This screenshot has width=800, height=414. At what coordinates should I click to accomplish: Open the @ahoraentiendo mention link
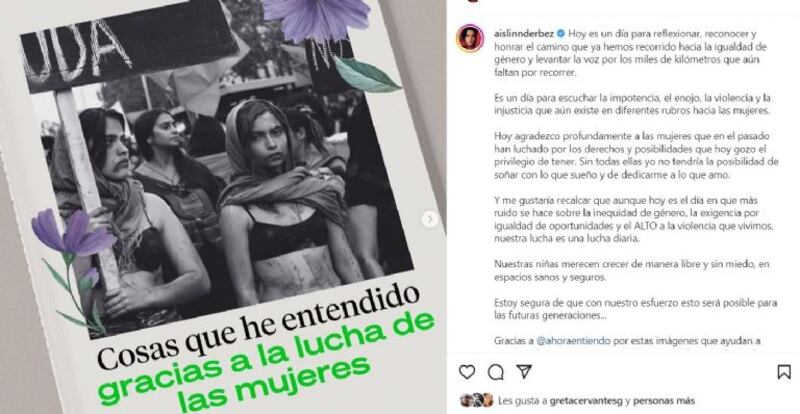[x=573, y=340]
